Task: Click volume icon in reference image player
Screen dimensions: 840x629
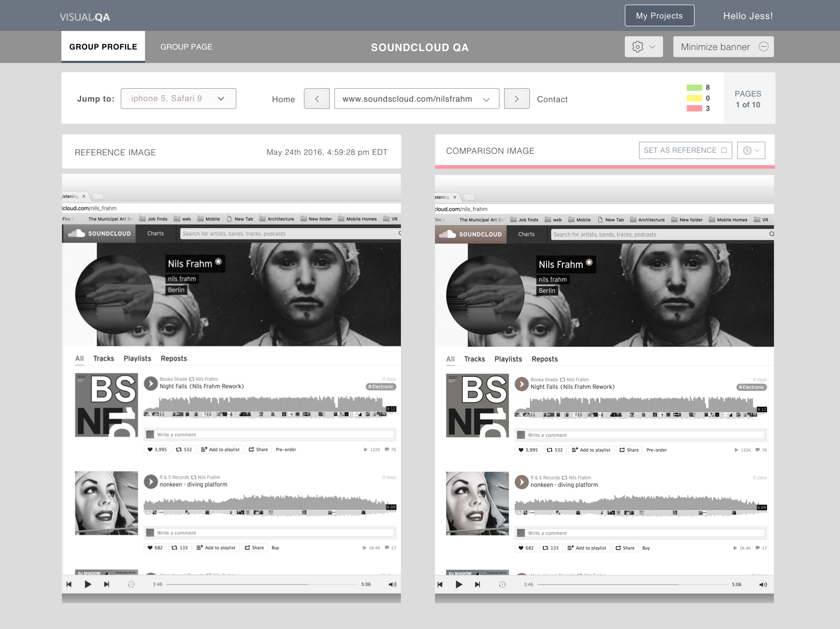Action: point(392,584)
